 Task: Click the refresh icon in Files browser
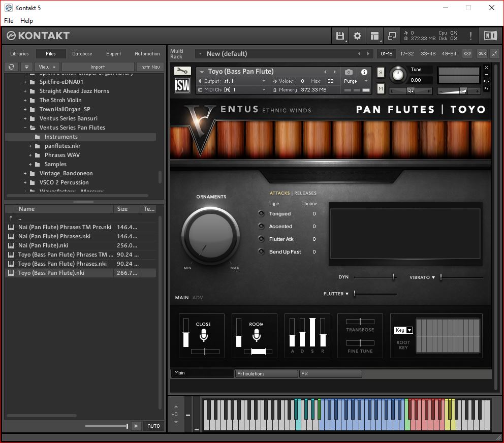click(x=12, y=67)
